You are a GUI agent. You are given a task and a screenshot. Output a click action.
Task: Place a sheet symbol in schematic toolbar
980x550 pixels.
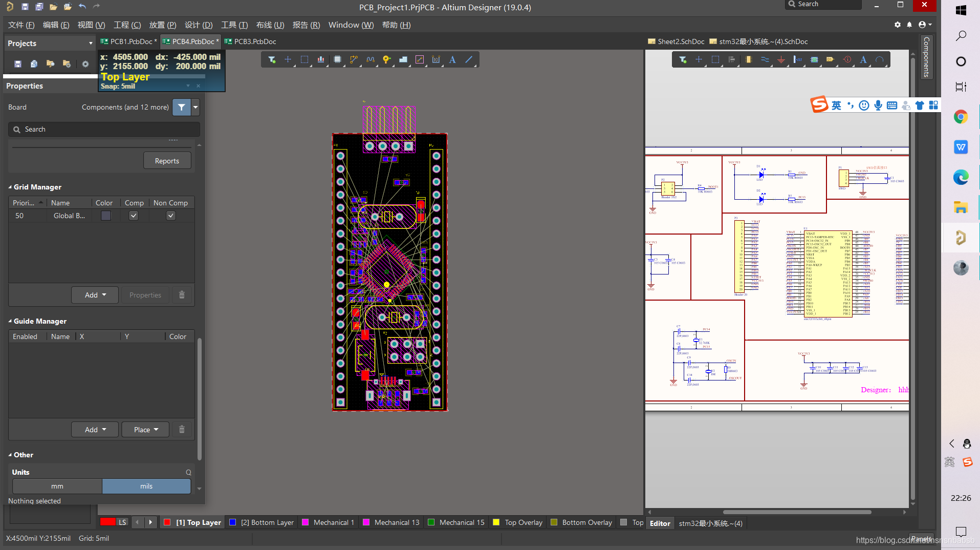[814, 60]
